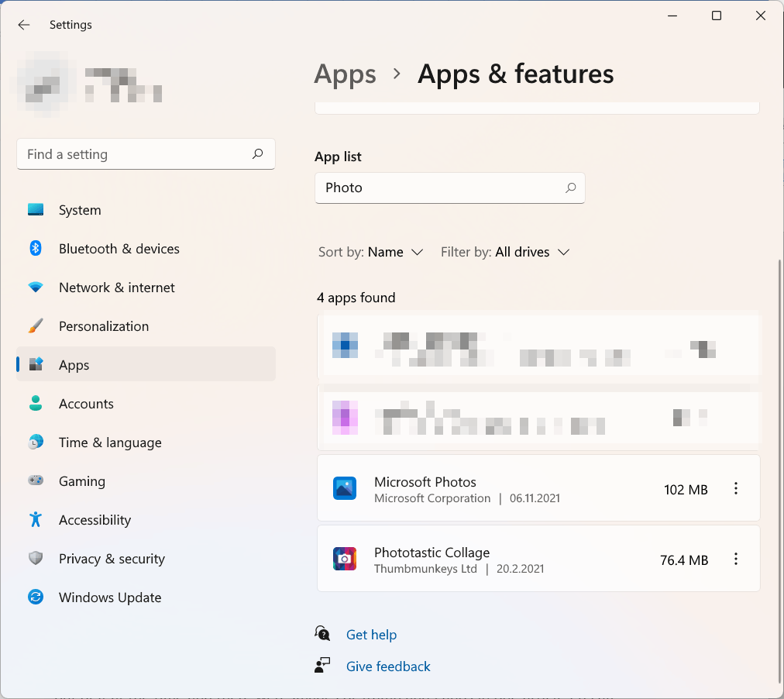Open Accessibility settings
Image resolution: width=784 pixels, height=699 pixels.
(146, 520)
